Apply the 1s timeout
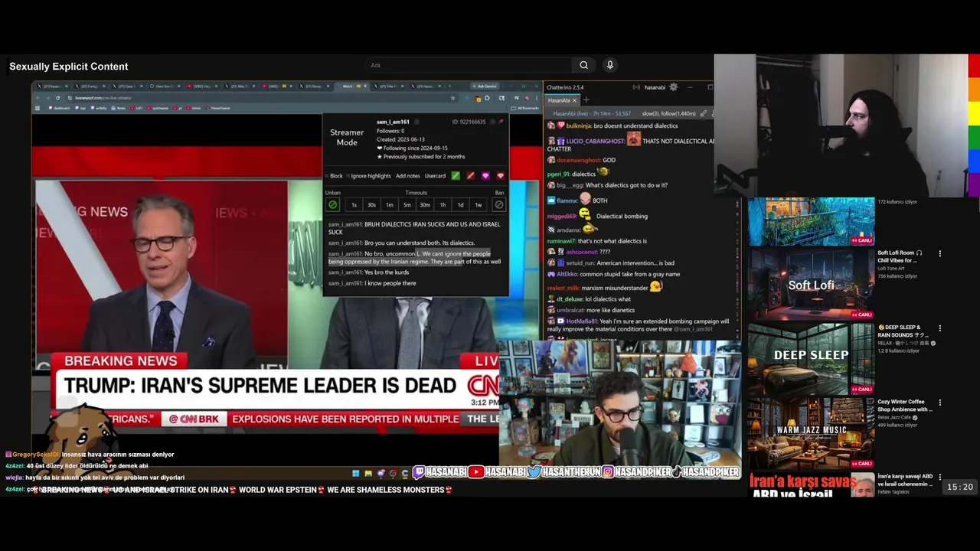The width and height of the screenshot is (980, 551). point(354,205)
